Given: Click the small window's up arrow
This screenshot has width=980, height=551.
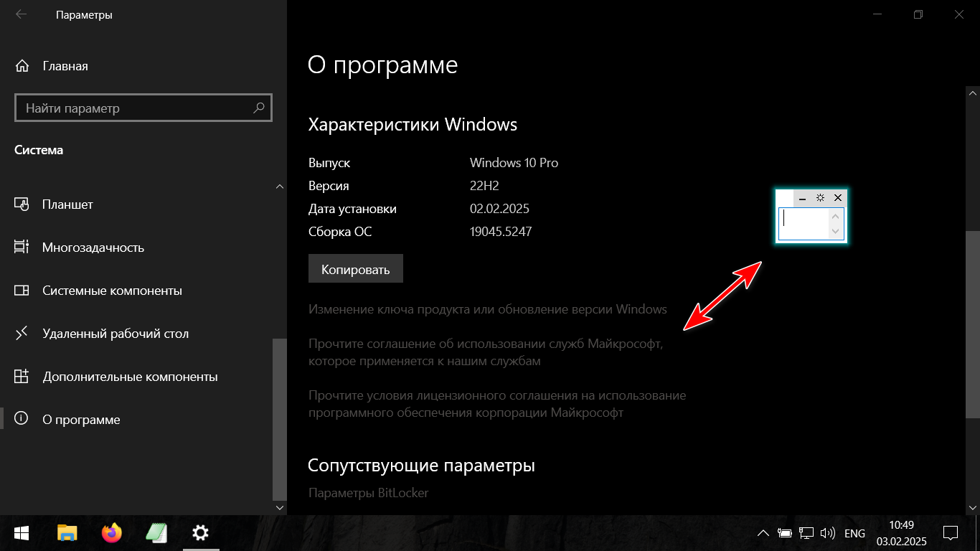Looking at the screenshot, I should click(x=835, y=216).
